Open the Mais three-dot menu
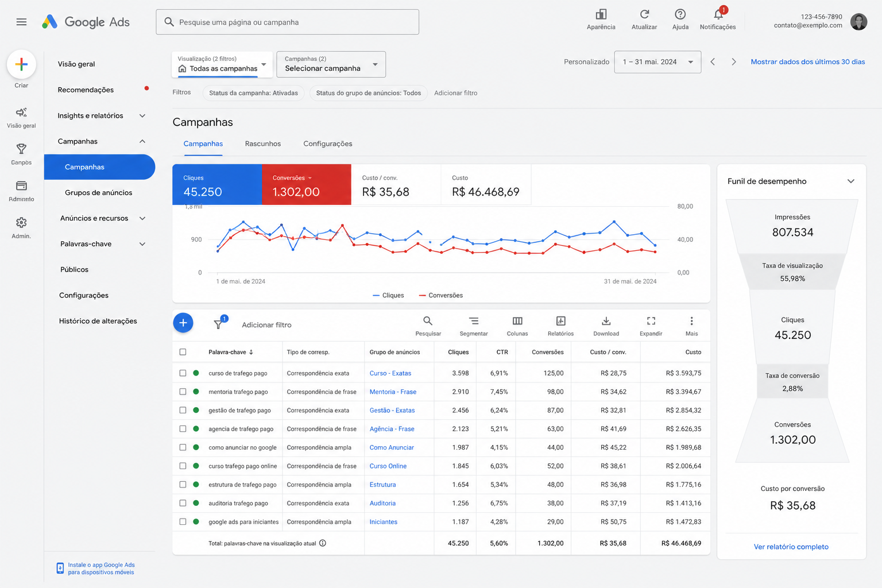Viewport: 882px width, 588px height. (691, 321)
